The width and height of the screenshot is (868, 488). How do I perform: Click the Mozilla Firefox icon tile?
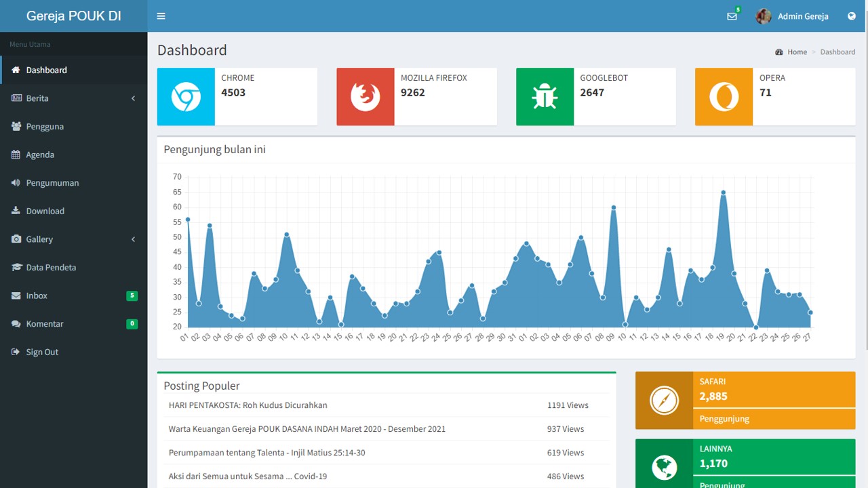click(365, 97)
